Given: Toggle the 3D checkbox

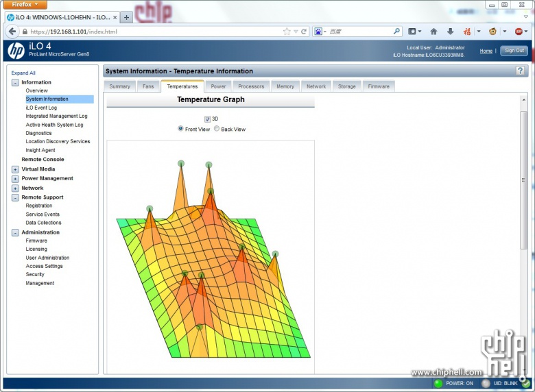Looking at the screenshot, I should tap(207, 119).
